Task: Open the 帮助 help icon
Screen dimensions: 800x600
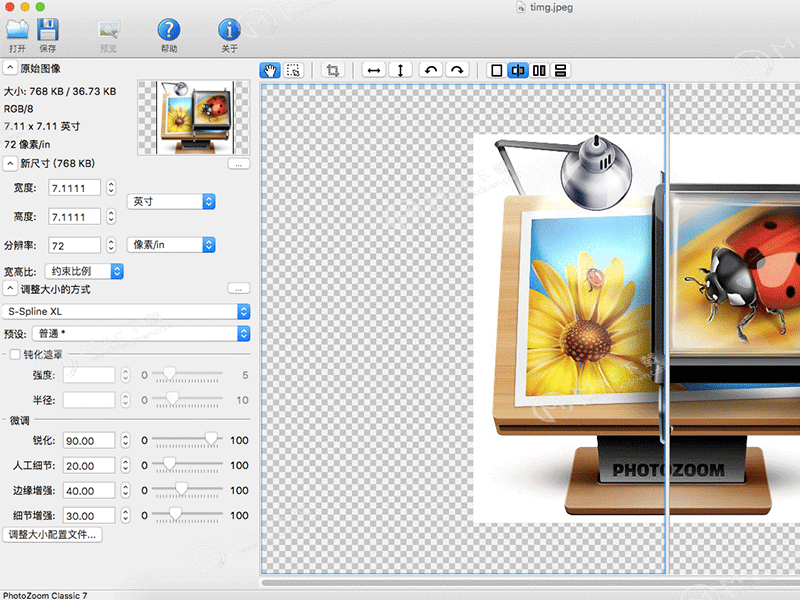Action: tap(169, 35)
